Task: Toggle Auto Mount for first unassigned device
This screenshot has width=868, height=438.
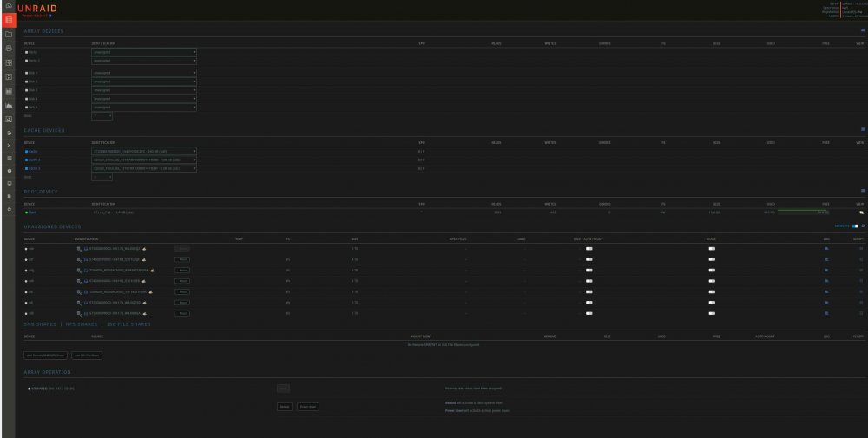Action: point(589,249)
